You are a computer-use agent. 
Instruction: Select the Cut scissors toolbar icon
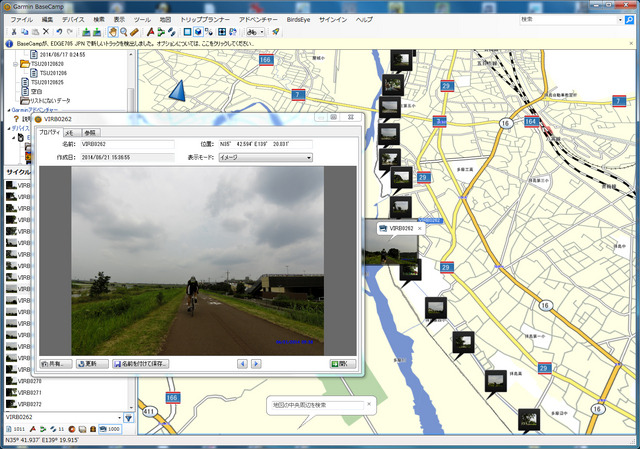click(13, 32)
